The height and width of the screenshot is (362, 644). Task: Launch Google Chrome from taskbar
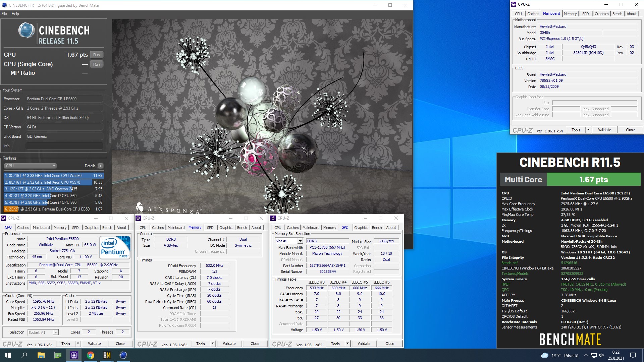pyautogui.click(x=90, y=355)
